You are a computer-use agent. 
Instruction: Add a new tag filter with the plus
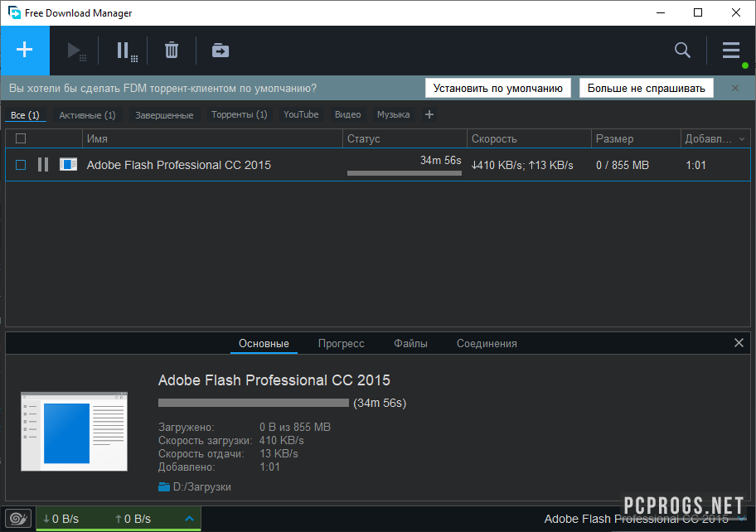point(429,114)
